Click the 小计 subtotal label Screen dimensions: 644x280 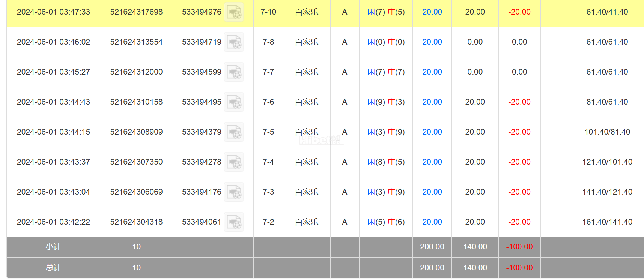[x=53, y=247]
